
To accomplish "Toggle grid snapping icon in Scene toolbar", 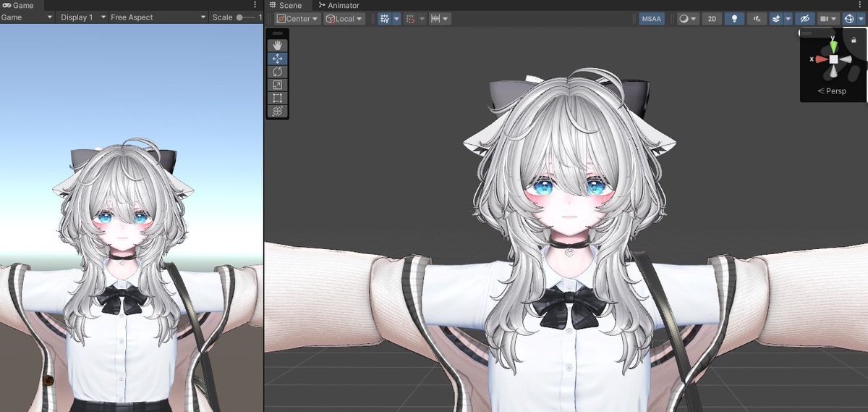I will (x=385, y=19).
